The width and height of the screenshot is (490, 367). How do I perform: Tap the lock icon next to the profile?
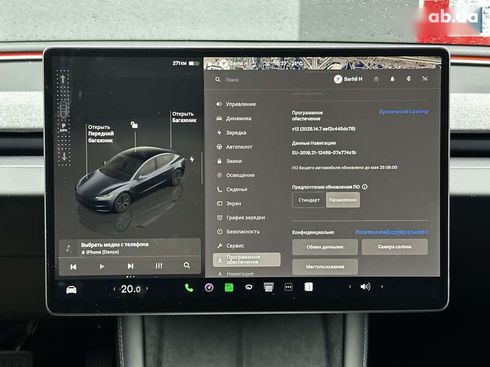376,79
